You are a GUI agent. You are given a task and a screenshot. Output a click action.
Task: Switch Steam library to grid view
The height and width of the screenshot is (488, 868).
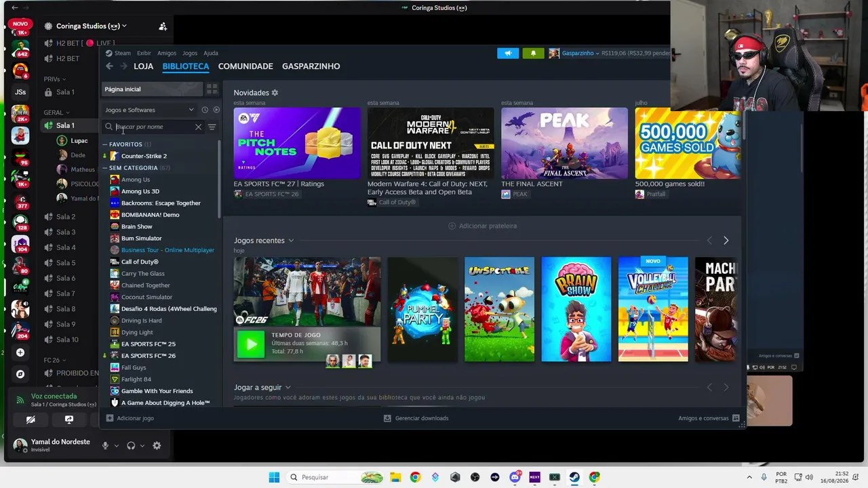pyautogui.click(x=212, y=89)
